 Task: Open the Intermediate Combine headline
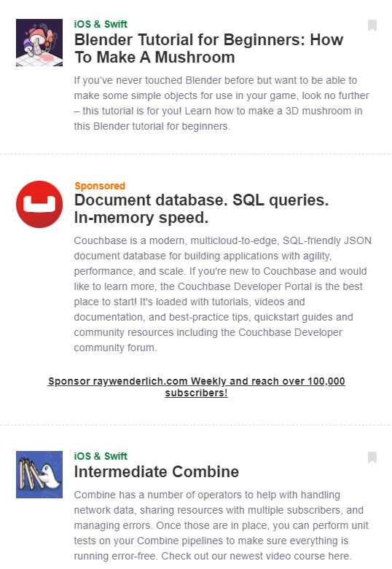click(157, 472)
